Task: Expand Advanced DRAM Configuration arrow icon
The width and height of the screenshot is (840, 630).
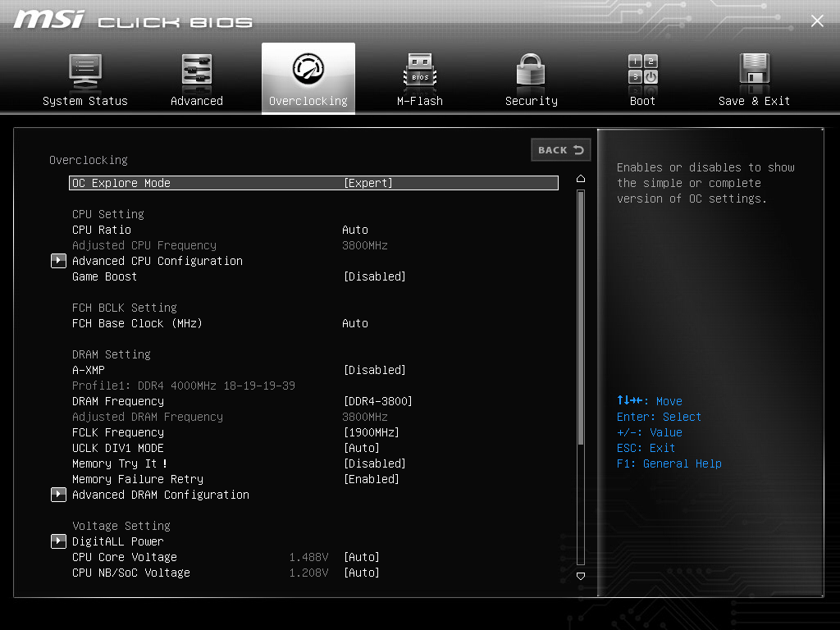Action: coord(58,495)
